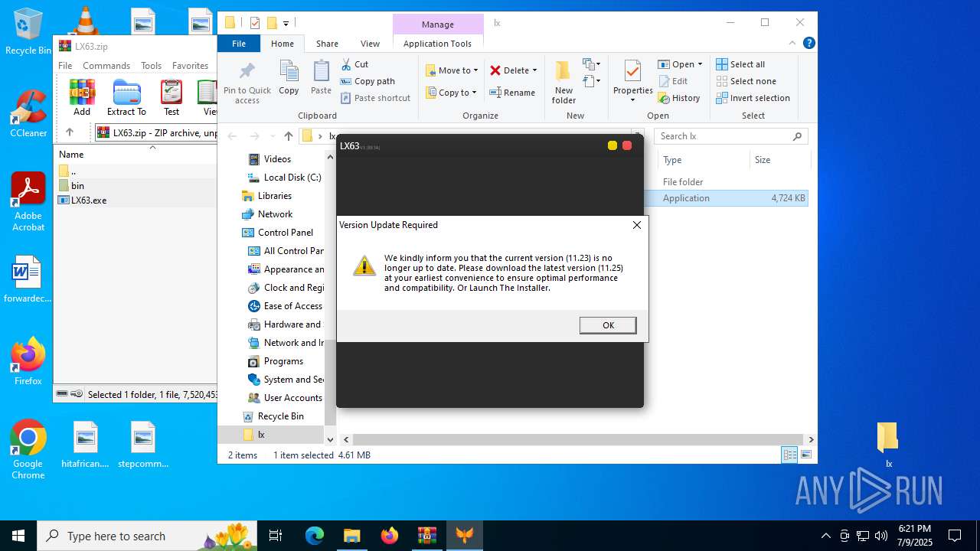Click the up-one-level arrow in WinRAR

(x=70, y=132)
